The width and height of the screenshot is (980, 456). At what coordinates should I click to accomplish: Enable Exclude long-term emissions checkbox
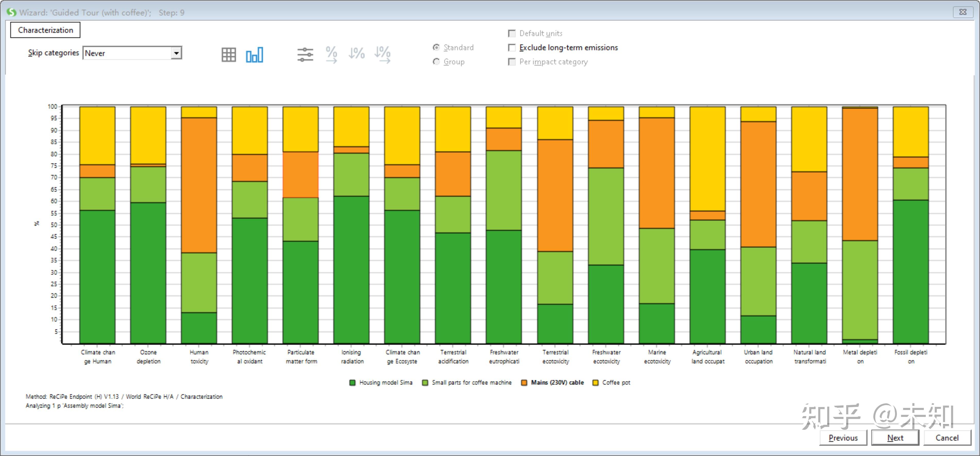click(x=512, y=48)
